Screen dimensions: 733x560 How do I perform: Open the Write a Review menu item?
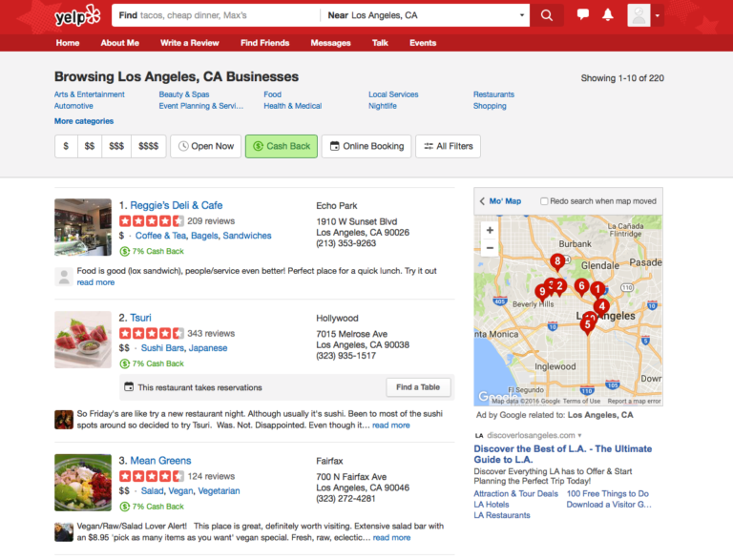[189, 43]
